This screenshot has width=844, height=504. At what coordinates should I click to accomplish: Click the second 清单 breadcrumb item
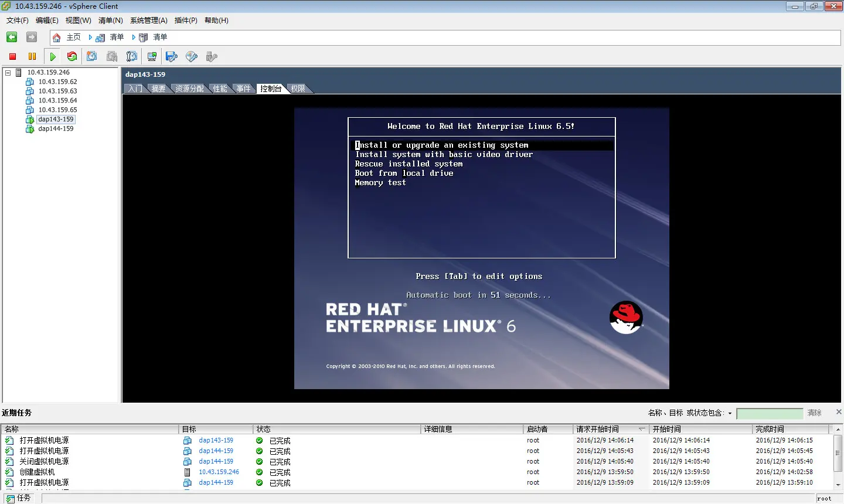(x=160, y=38)
